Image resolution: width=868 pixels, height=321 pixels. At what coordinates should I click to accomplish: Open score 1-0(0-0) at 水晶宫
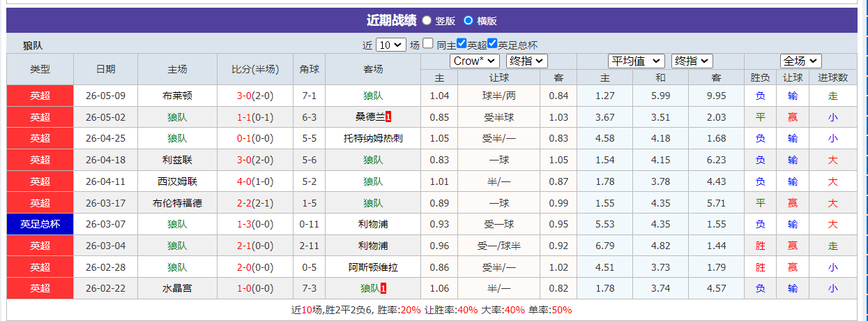[255, 288]
